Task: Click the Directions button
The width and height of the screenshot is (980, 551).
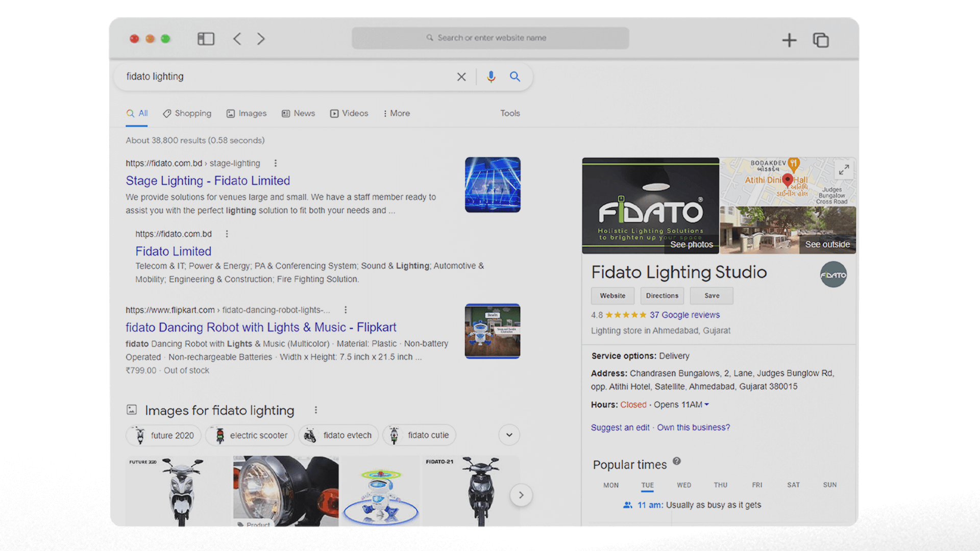Action: (662, 296)
